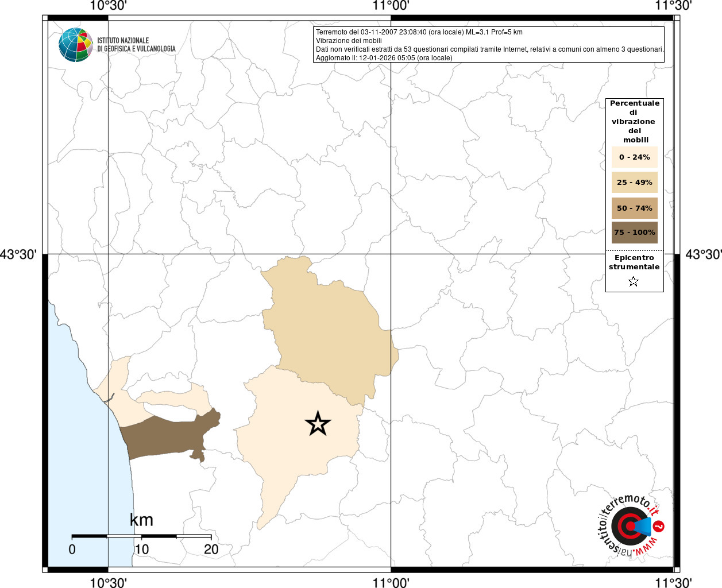Click the bottom axis label 11°00'
This screenshot has height=588, width=722.
[391, 582]
